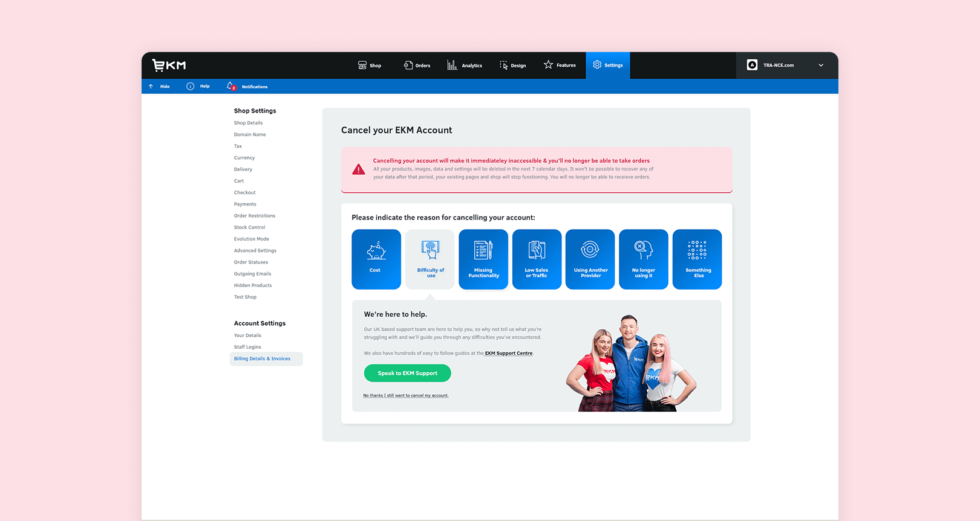Open Stock Control settings
Image resolution: width=980 pixels, height=521 pixels.
(250, 227)
